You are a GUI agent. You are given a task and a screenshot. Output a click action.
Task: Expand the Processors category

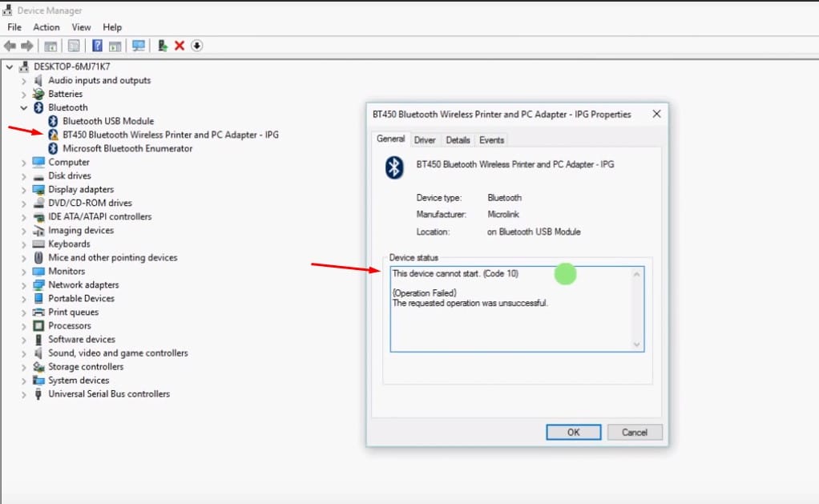[x=23, y=326]
